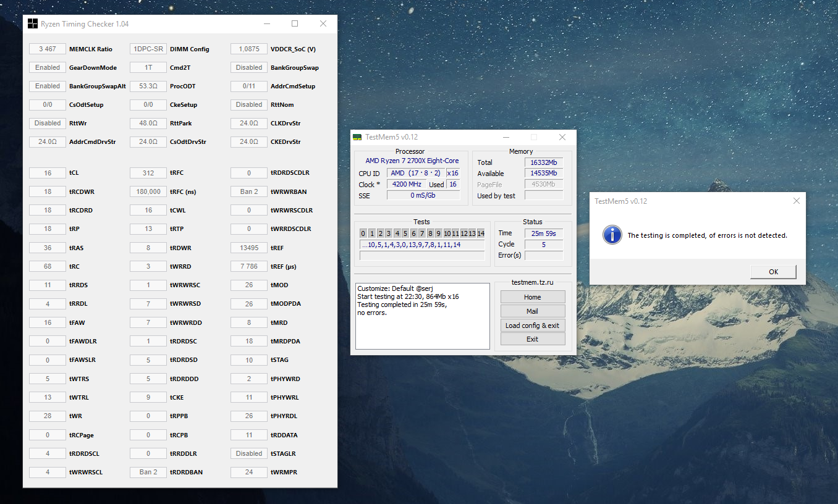This screenshot has width=838, height=504.
Task: Click the Time field showing 25m 59s
Action: pos(544,233)
